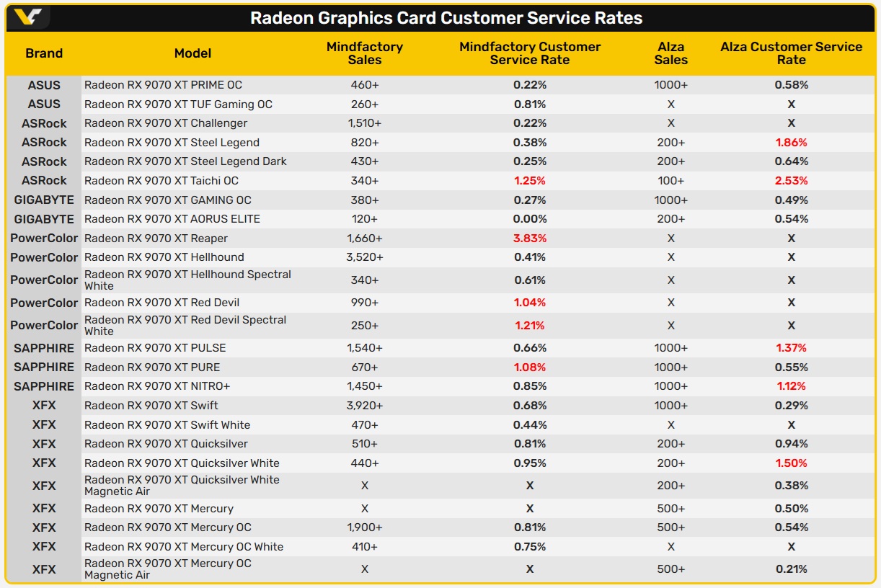The width and height of the screenshot is (881, 588).
Task: Select the 2.53% Alza rate for Taichi OC
Action: click(791, 181)
